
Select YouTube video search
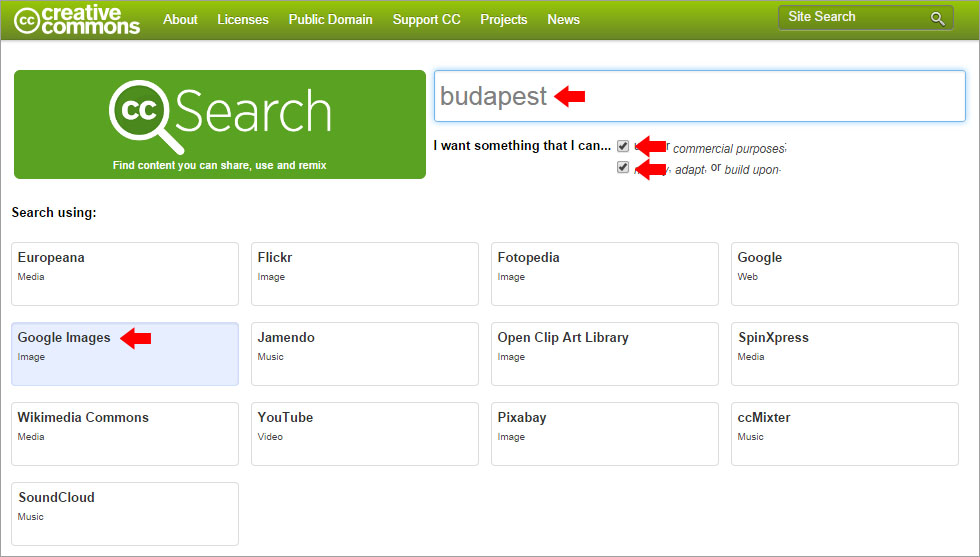point(365,434)
